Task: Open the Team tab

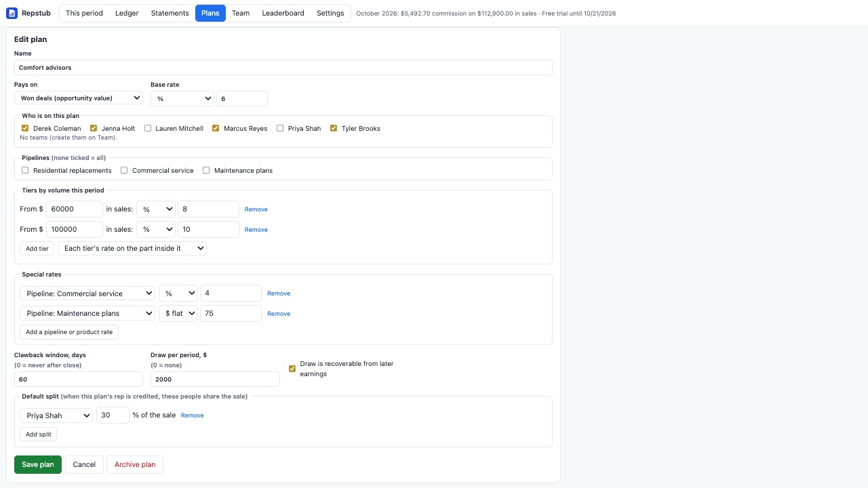Action: pos(241,13)
